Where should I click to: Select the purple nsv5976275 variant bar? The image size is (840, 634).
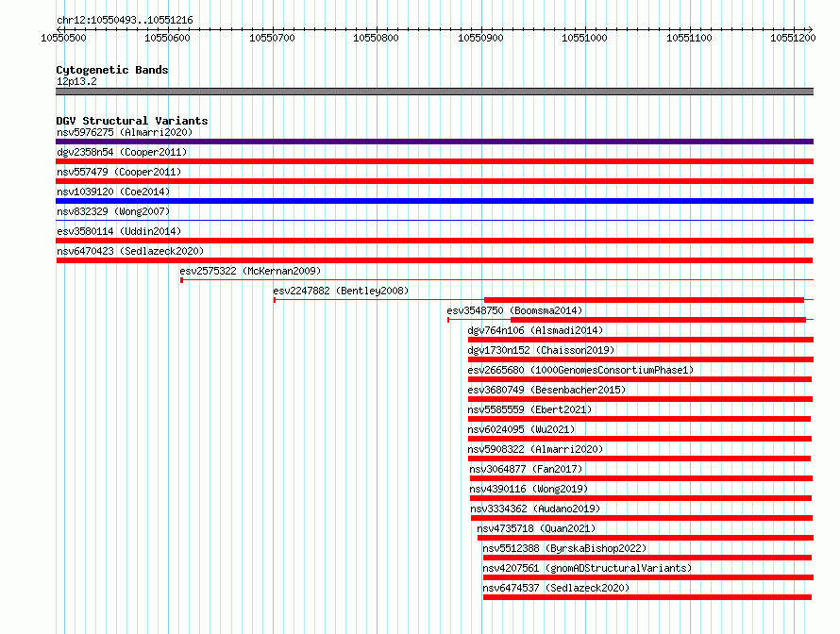click(x=434, y=142)
